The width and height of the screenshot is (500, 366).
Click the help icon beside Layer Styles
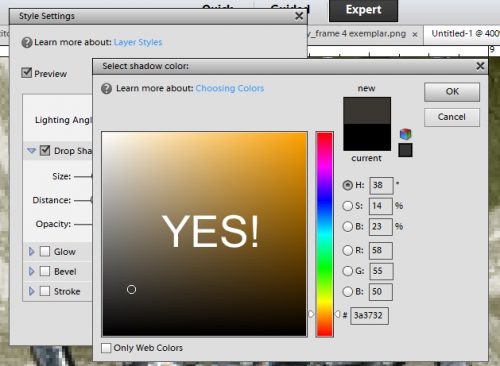click(27, 43)
